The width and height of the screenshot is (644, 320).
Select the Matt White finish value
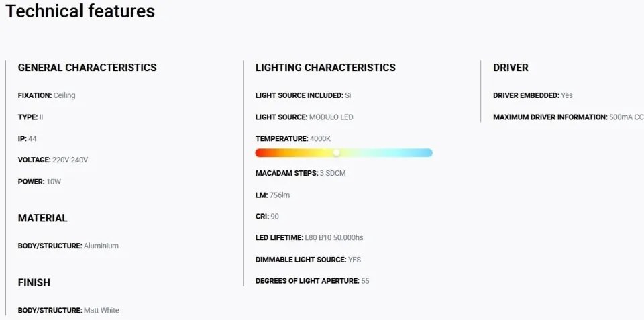click(x=101, y=310)
